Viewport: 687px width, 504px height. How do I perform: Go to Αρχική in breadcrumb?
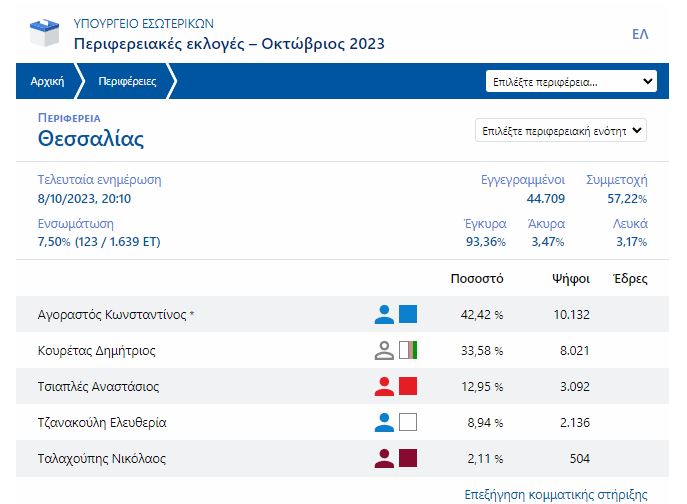click(48, 82)
